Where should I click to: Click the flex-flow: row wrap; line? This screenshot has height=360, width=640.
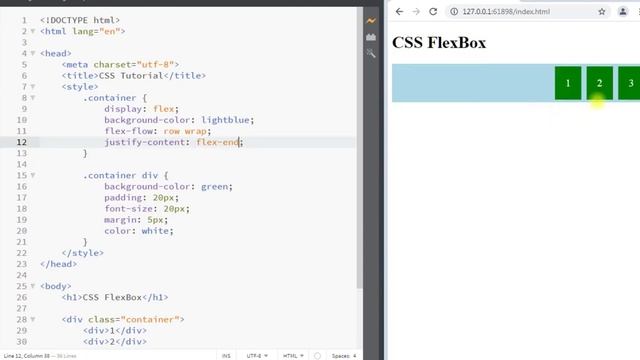point(158,131)
